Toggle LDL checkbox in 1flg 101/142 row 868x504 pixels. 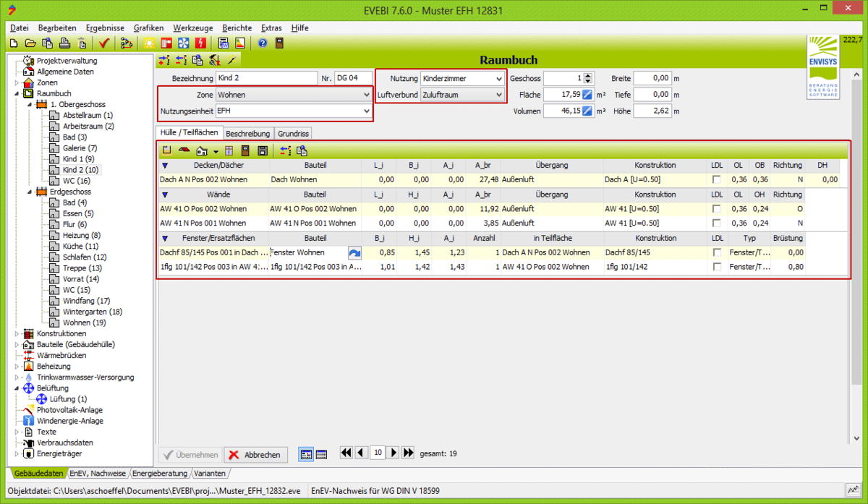pos(717,268)
